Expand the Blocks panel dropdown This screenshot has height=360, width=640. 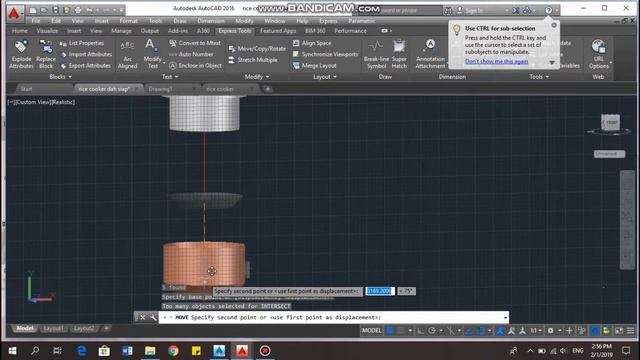[x=60, y=77]
